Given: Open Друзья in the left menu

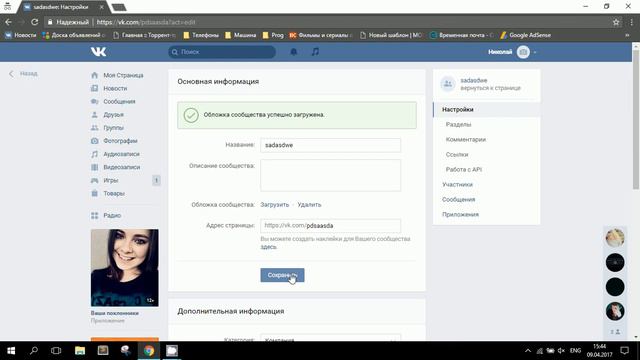Looking at the screenshot, I should tap(113, 114).
